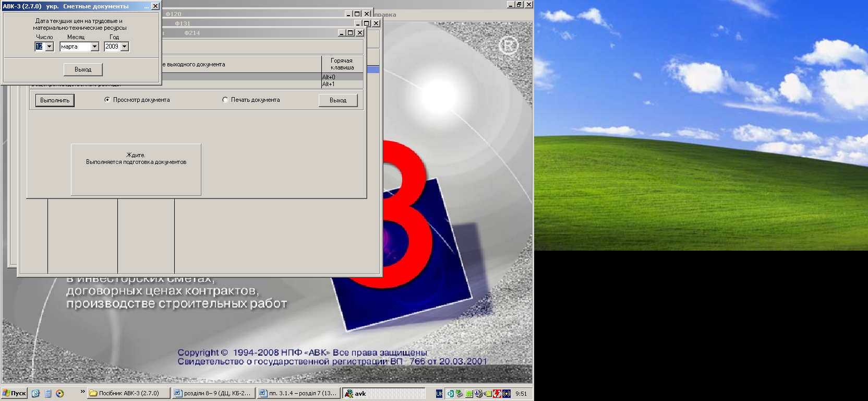Select the Alt+0 row in hotkey column
This screenshot has width=868, height=401.
point(342,77)
